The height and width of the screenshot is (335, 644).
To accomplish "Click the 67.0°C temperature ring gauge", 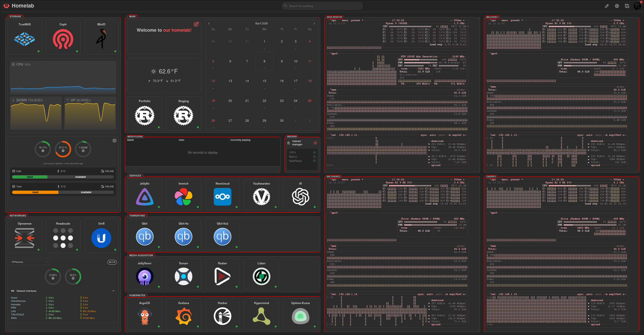I will click(x=63, y=149).
